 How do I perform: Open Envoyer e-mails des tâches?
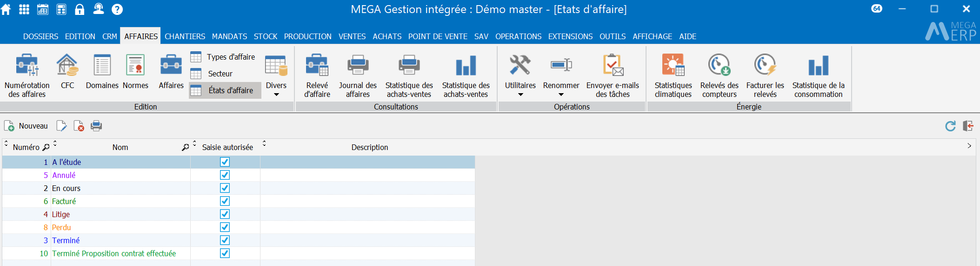click(x=613, y=76)
